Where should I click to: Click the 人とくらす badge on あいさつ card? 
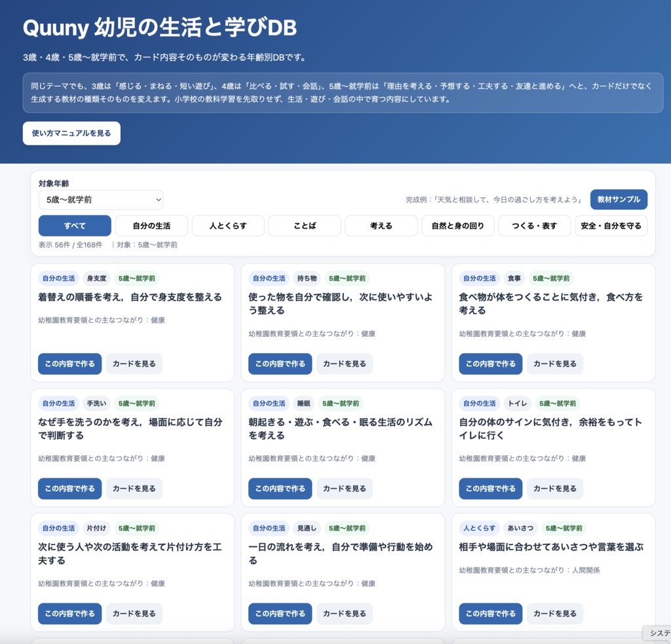(479, 528)
